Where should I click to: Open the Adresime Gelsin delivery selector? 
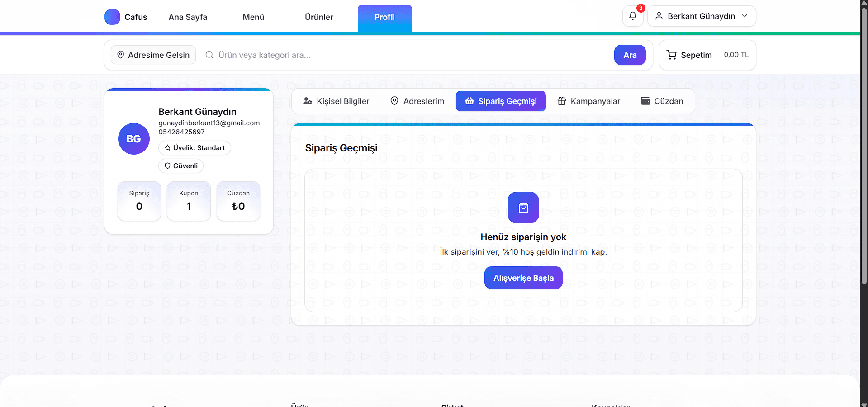pos(153,55)
